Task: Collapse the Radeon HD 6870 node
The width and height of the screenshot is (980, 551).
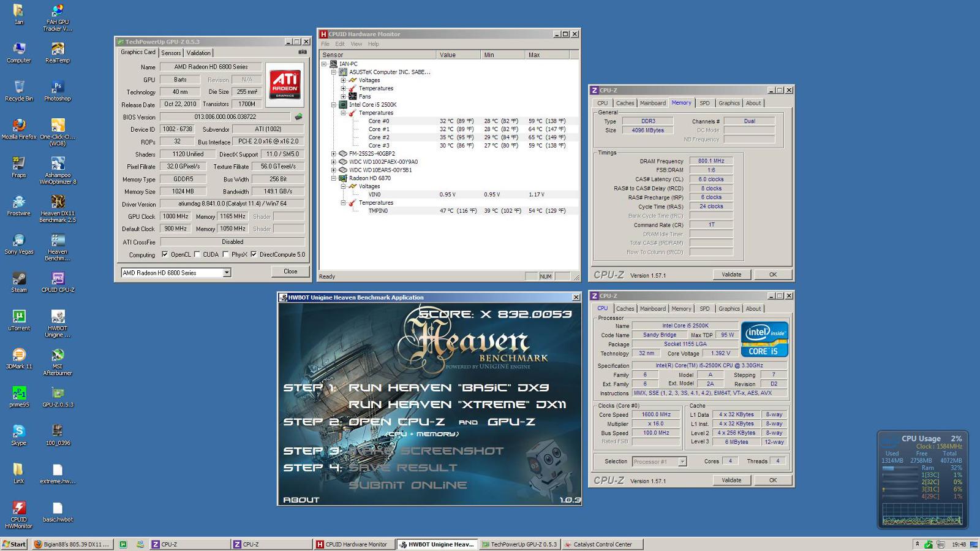Action: tap(334, 178)
